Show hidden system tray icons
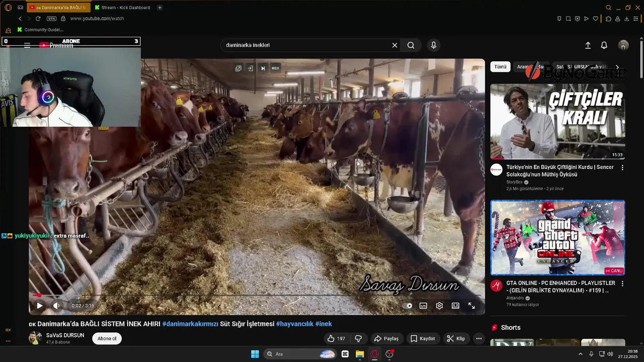Image resolution: width=644 pixels, height=362 pixels. click(x=580, y=354)
